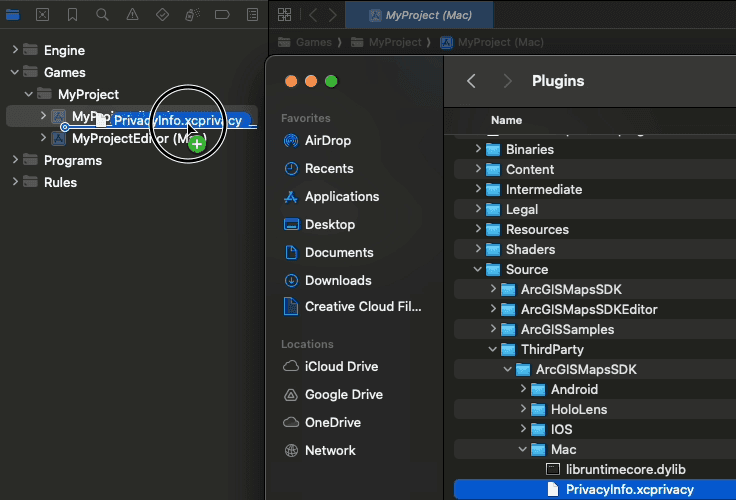Select MyProjectEditor (Mac) project row
This screenshot has height=500, width=736.
point(131,138)
